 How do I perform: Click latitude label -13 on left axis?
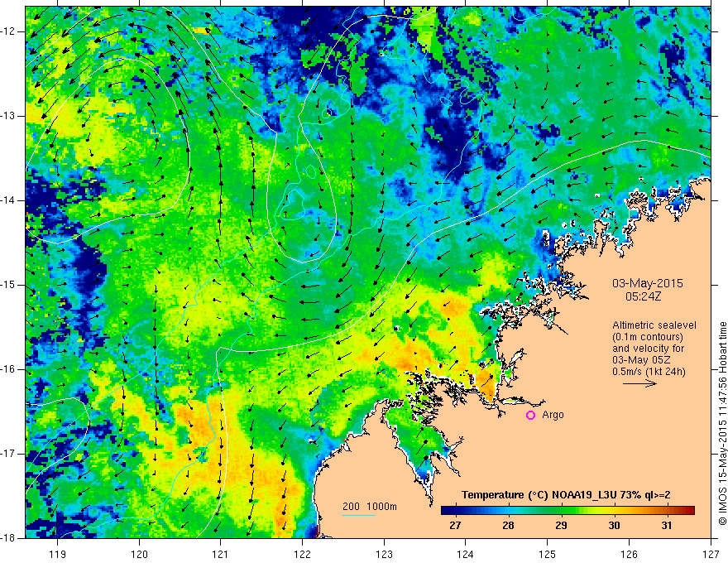(8, 116)
